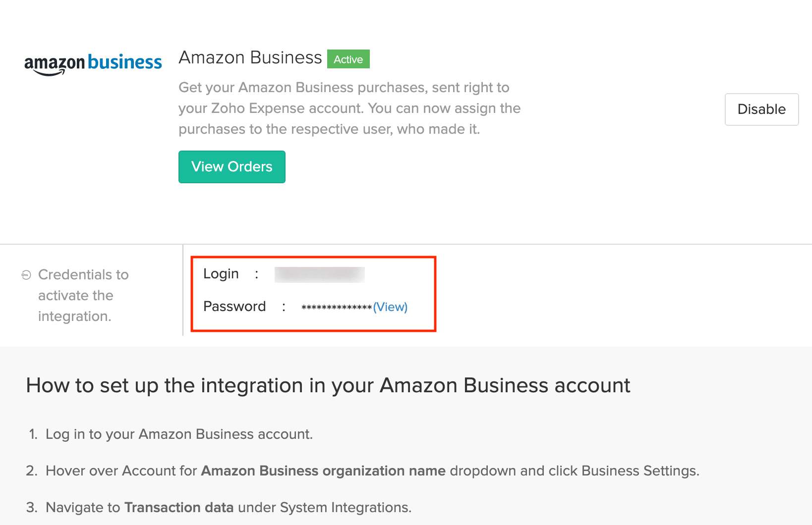Click the masked password asterisks
The width and height of the screenshot is (812, 525).
click(x=336, y=308)
